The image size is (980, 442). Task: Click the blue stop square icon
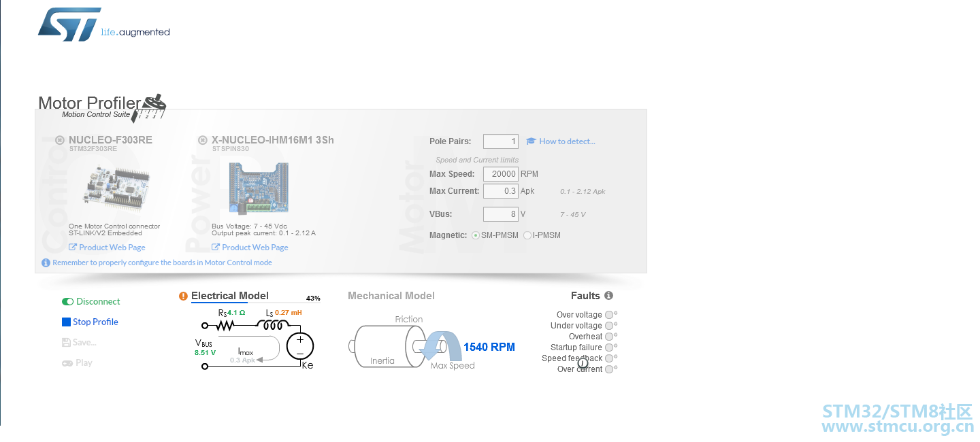[66, 322]
